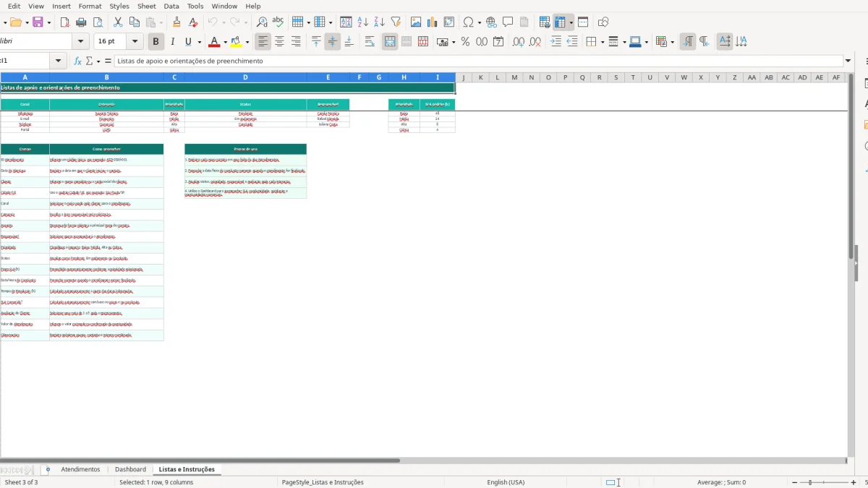This screenshot has height=488, width=868.
Task: Toggle Italic formatting
Action: (172, 42)
